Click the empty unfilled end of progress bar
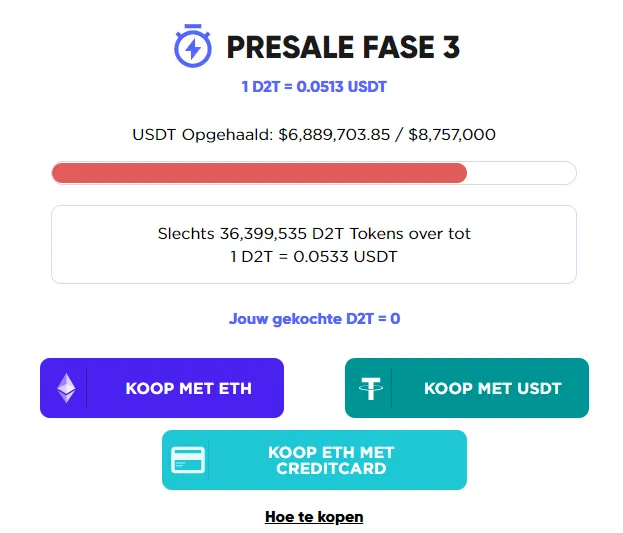 [x=522, y=173]
